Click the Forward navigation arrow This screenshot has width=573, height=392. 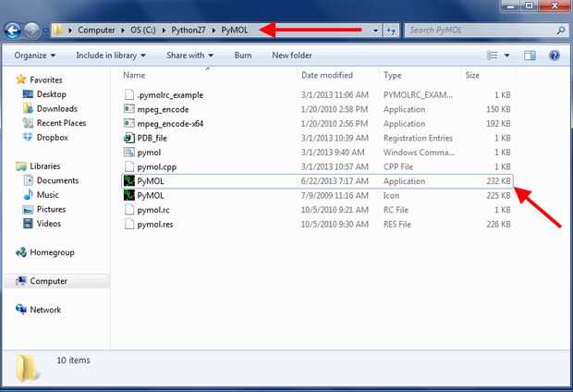tap(31, 31)
